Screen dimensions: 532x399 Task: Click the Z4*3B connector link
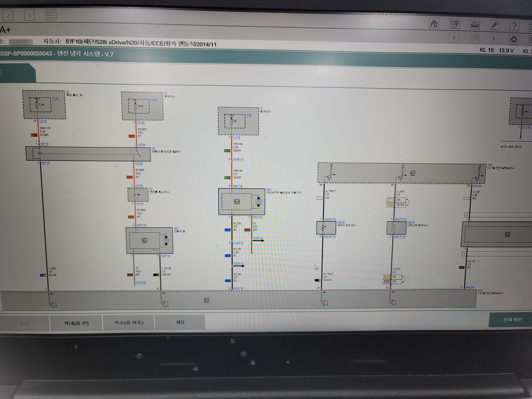point(139,186)
